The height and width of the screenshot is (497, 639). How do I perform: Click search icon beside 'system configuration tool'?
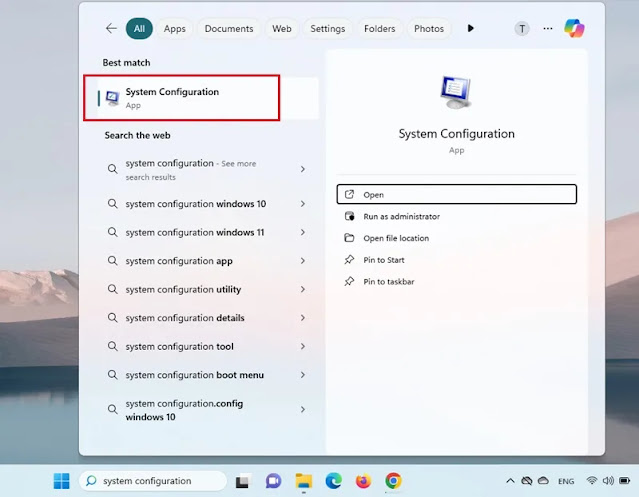coord(112,346)
